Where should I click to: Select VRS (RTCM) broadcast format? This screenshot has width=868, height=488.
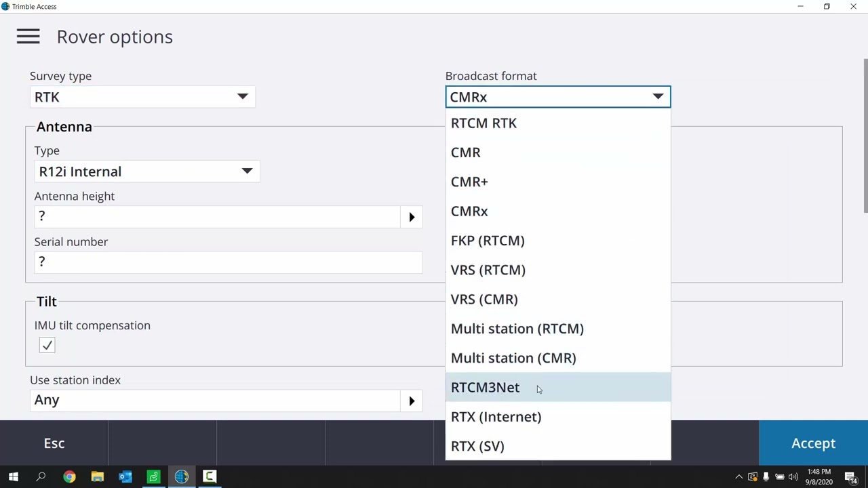click(x=558, y=270)
